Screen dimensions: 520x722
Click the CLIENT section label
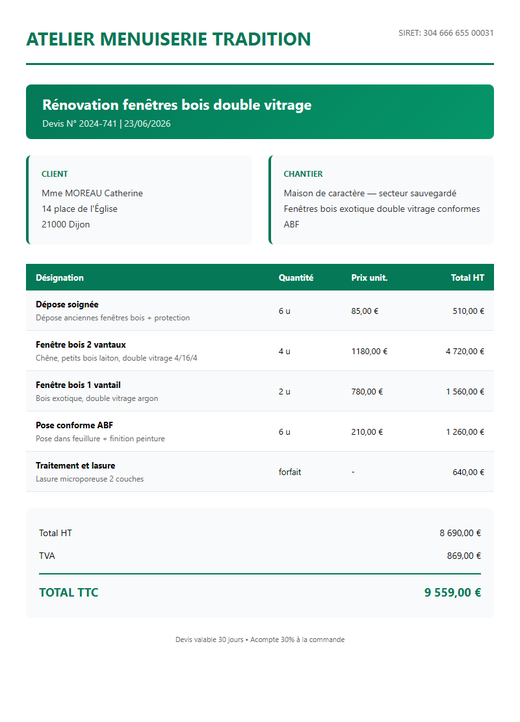coord(54,174)
